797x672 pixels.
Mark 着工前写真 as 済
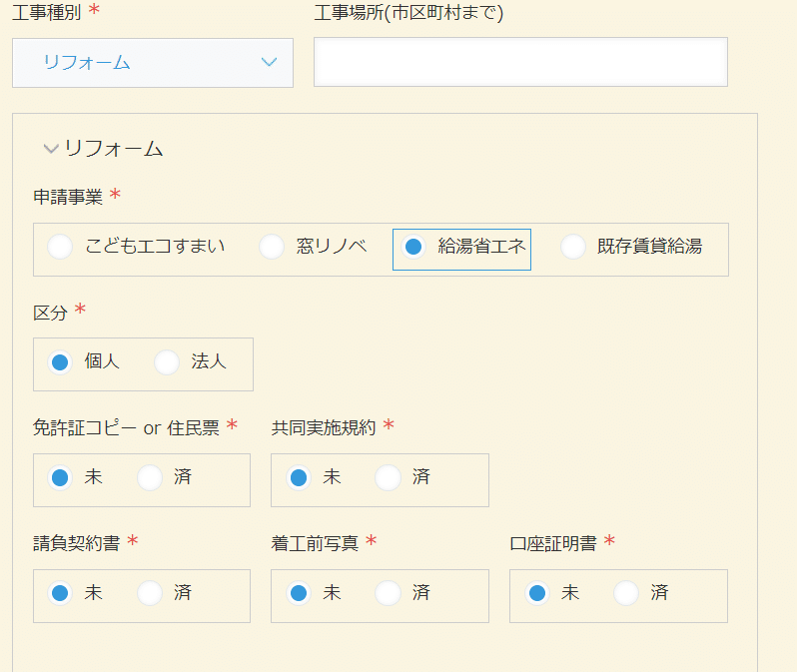click(x=388, y=593)
